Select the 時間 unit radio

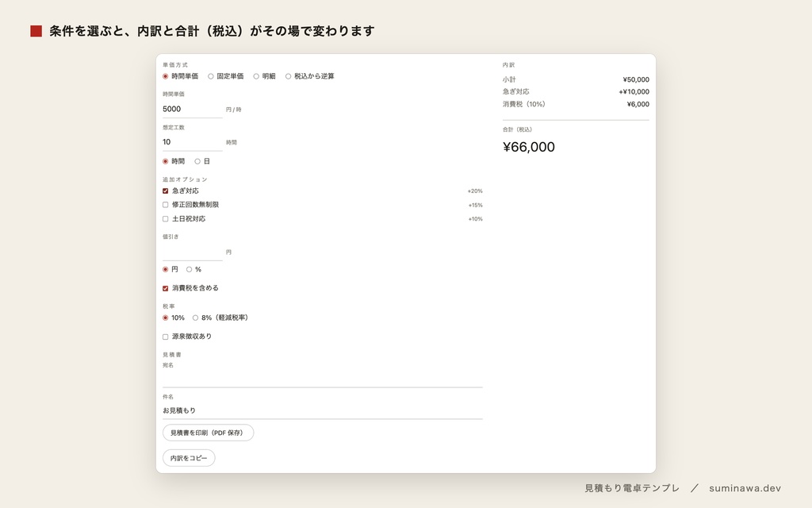[x=165, y=161]
